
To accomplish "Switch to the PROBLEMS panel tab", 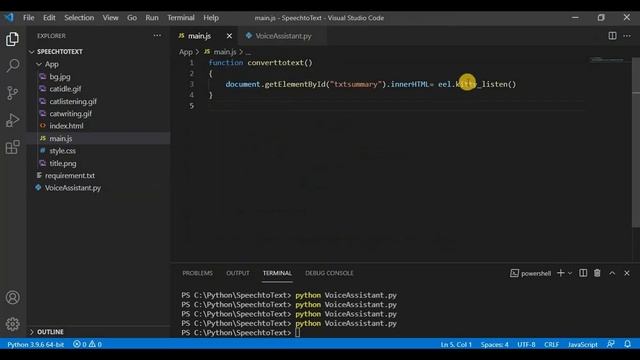I will pos(198,273).
